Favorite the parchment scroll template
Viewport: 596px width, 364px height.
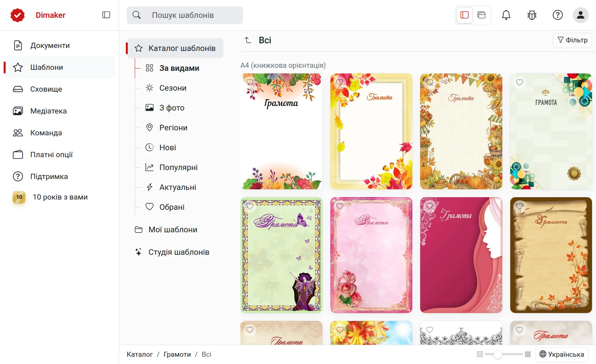(x=520, y=206)
